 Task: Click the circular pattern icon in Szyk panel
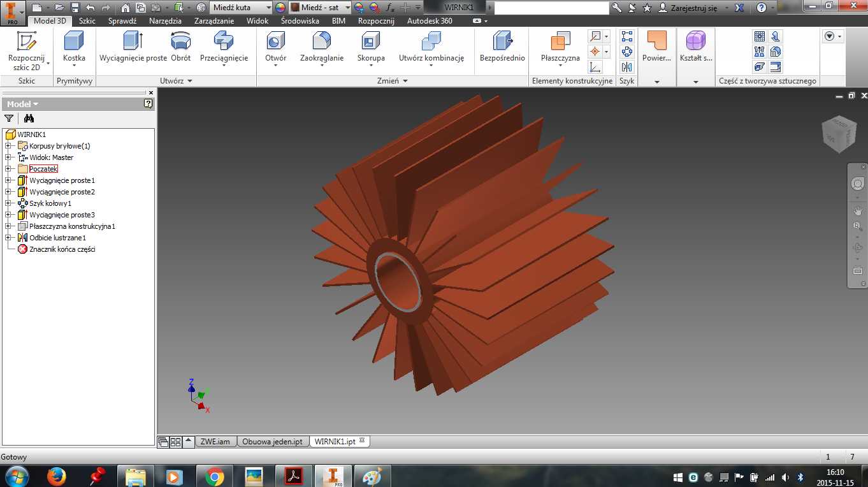click(627, 52)
